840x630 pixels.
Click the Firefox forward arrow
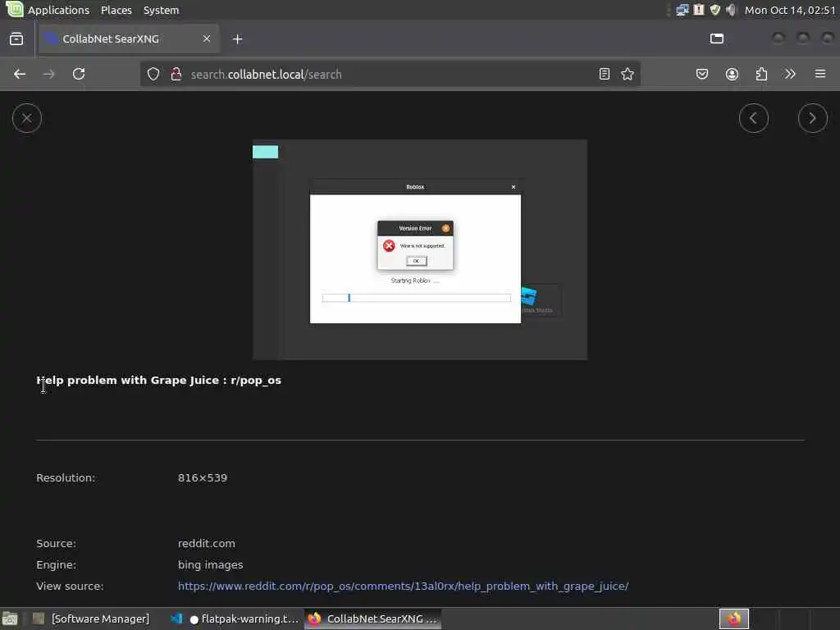(x=48, y=74)
